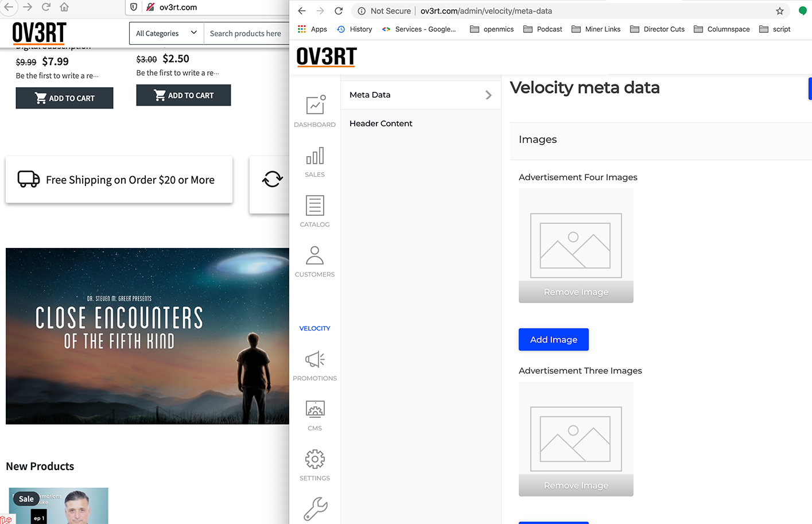Open the Promotions megaphone icon
812x524 pixels.
click(x=315, y=360)
